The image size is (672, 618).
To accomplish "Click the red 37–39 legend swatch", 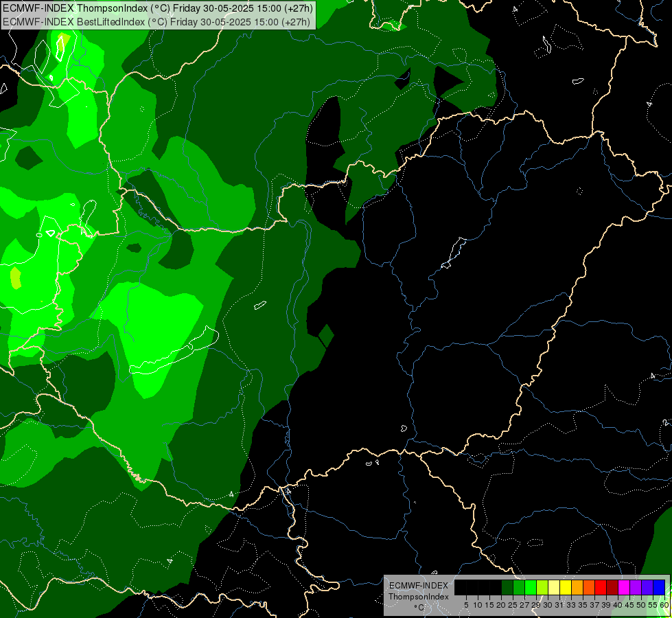I will [601, 587].
